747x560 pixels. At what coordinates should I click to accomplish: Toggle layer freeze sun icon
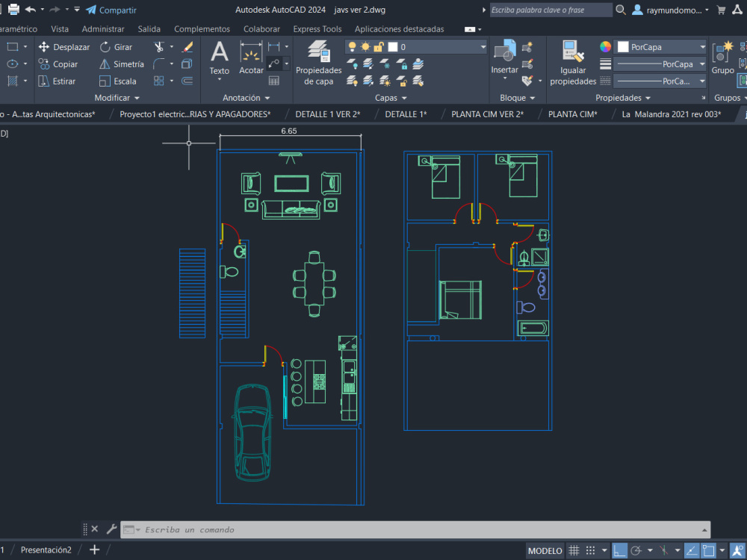tap(365, 46)
